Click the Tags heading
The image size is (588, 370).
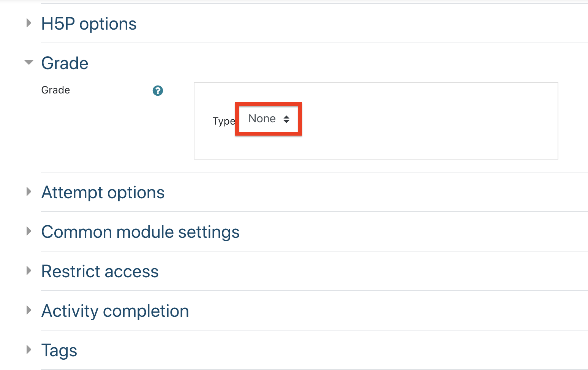point(59,351)
